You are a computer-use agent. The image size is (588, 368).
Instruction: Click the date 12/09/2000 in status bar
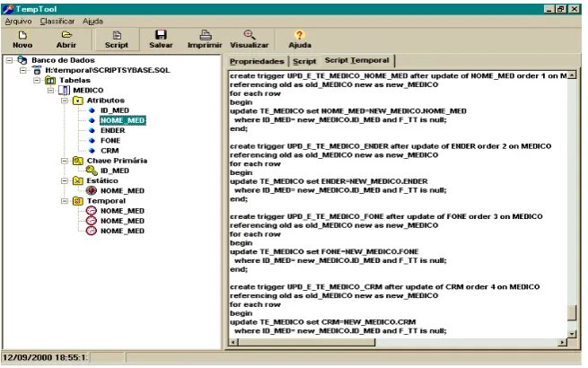(27, 357)
